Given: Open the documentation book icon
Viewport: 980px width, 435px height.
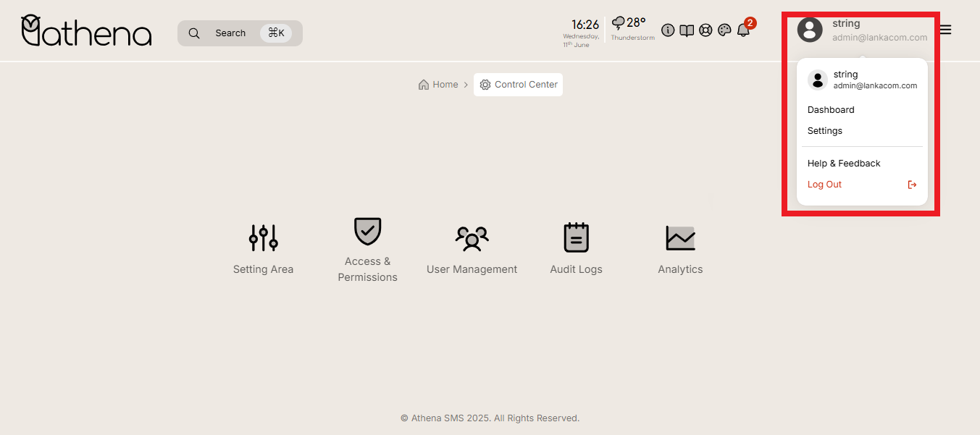Looking at the screenshot, I should click(x=687, y=30).
